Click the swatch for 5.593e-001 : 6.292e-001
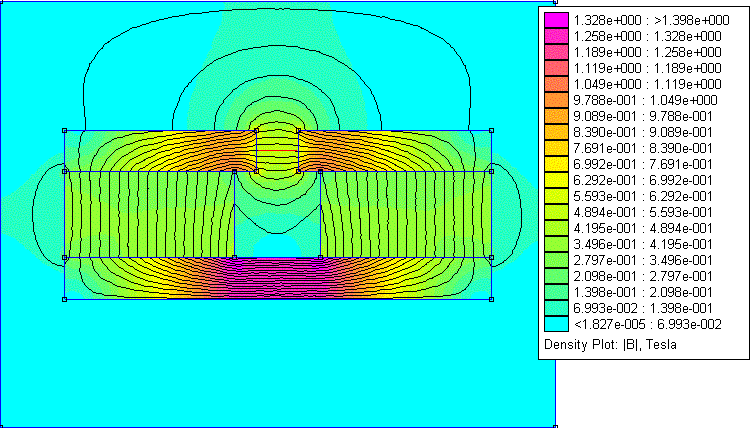756x428 pixels. click(556, 196)
